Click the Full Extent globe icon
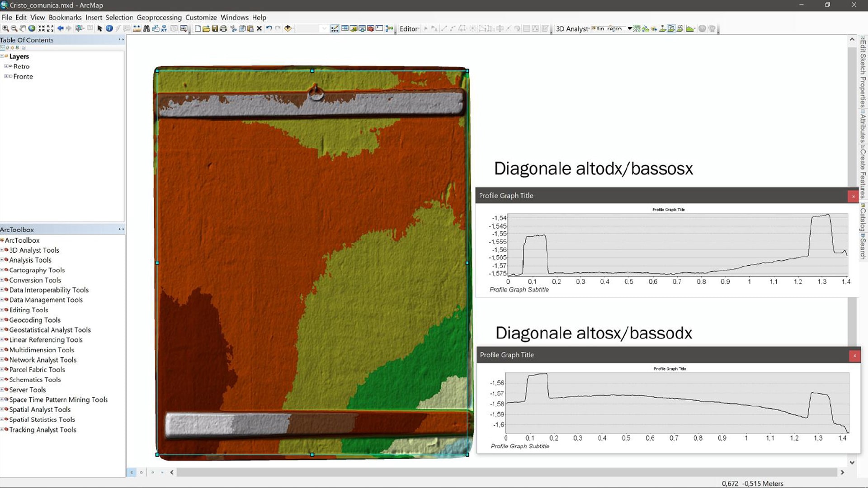868x488 pixels. coord(32,28)
